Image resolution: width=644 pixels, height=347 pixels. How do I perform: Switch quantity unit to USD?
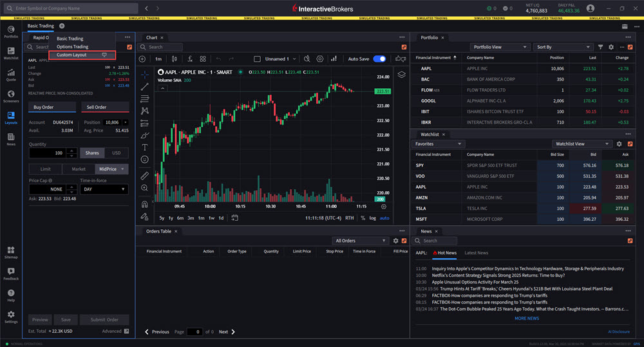tap(117, 153)
